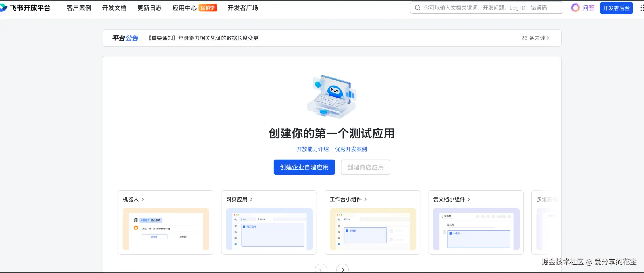Viewport: 644px width, 273px height.
Task: Click the 平台公告 label
Action: click(125, 38)
